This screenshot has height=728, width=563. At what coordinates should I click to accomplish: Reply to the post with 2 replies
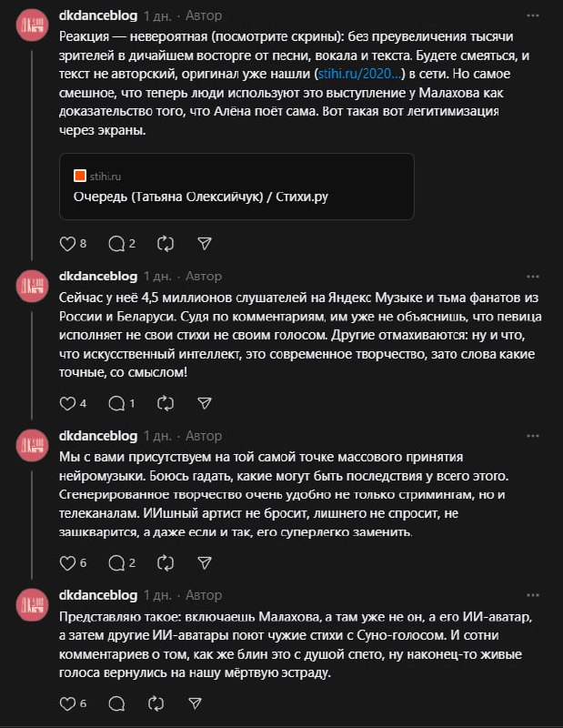pos(116,243)
